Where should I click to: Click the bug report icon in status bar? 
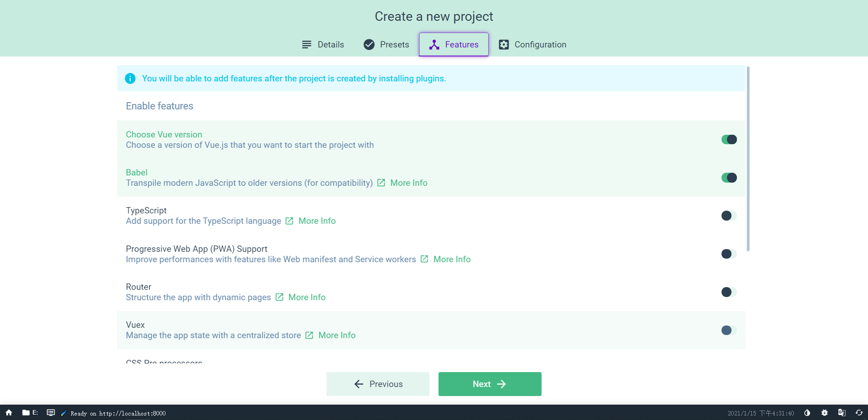825,413
